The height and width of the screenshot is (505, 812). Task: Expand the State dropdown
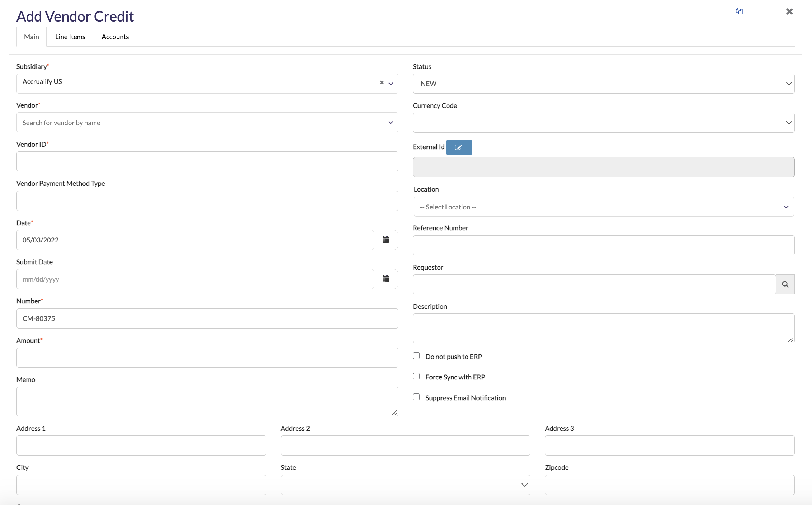(x=405, y=485)
